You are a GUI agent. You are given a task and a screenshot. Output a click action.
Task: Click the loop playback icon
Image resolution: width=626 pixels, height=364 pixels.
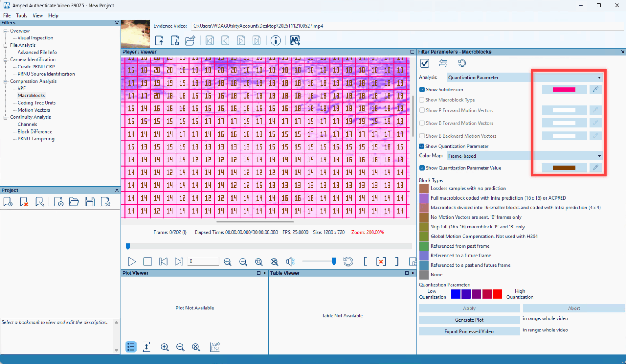pos(348,261)
